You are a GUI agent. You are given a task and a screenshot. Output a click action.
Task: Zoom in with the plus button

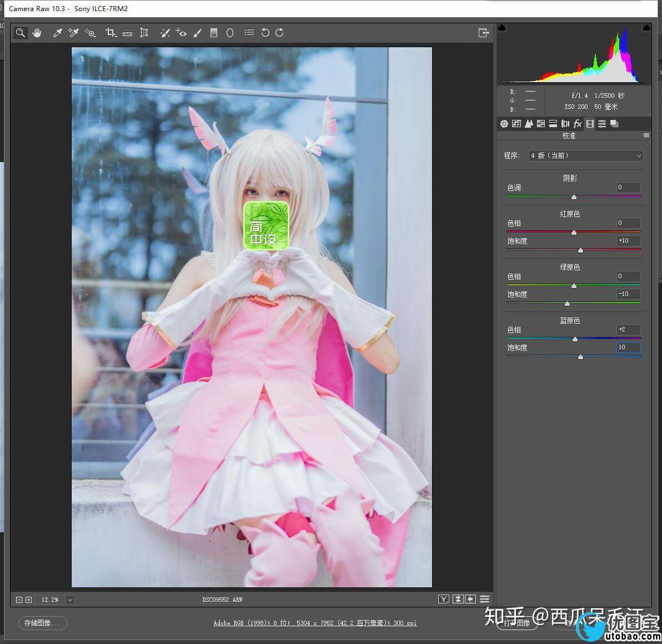(x=29, y=600)
